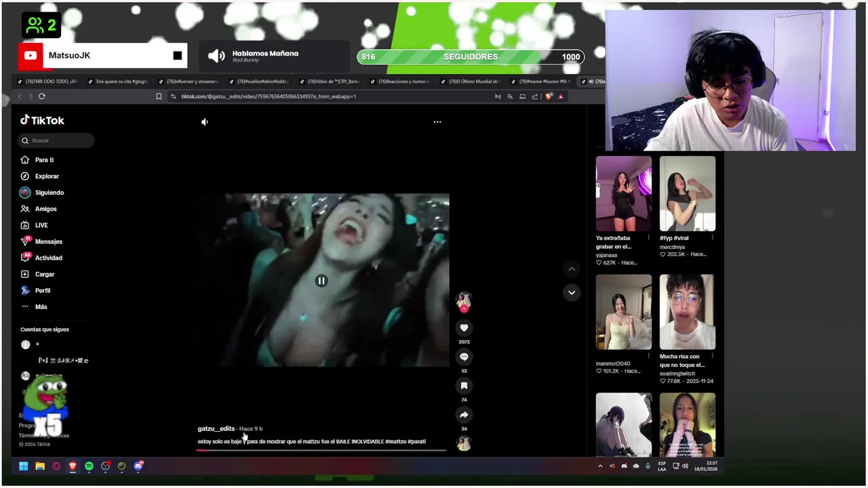The width and height of the screenshot is (868, 488).
Task: Go to next video with down chevron
Action: tap(572, 293)
